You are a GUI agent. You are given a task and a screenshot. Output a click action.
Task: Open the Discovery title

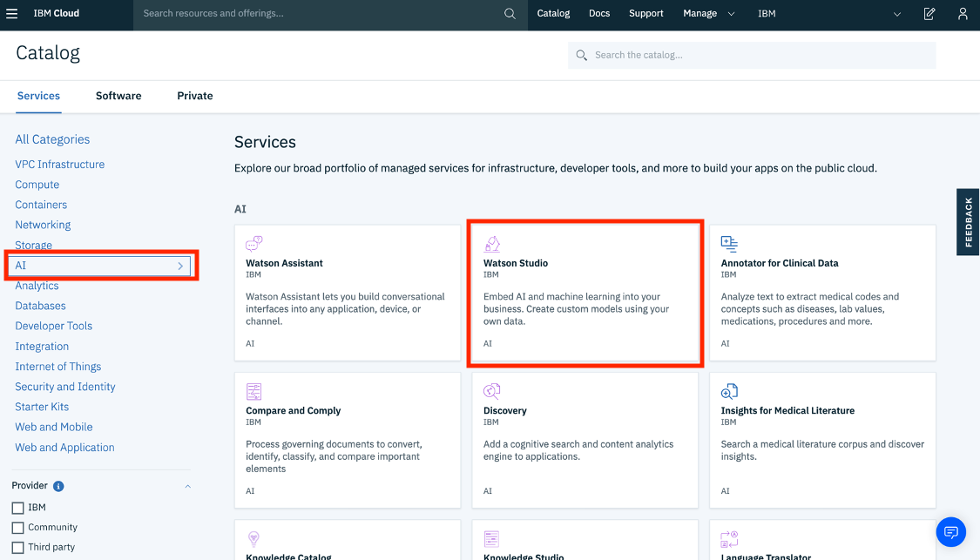[x=505, y=410]
